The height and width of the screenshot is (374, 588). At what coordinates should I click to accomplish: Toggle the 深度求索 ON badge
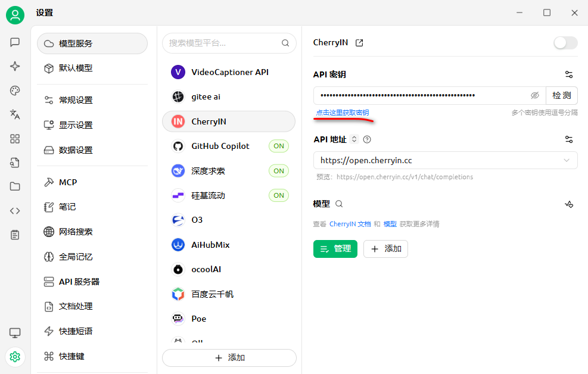pyautogui.click(x=279, y=171)
